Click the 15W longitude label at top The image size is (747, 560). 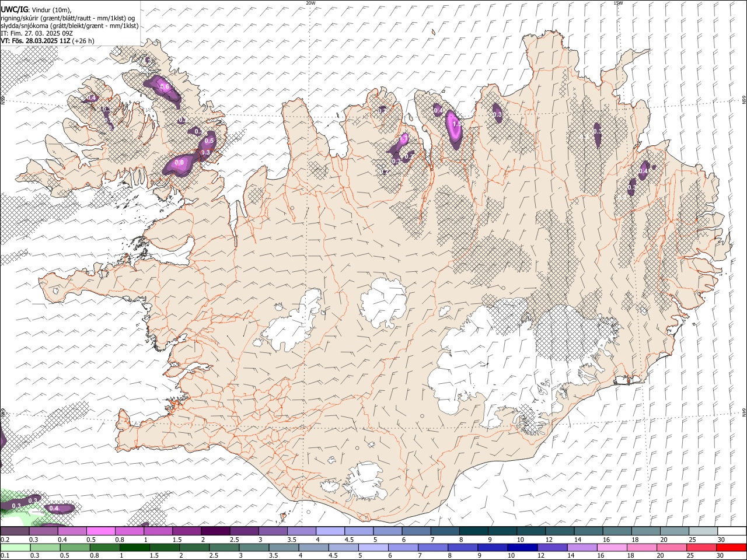(618, 3)
